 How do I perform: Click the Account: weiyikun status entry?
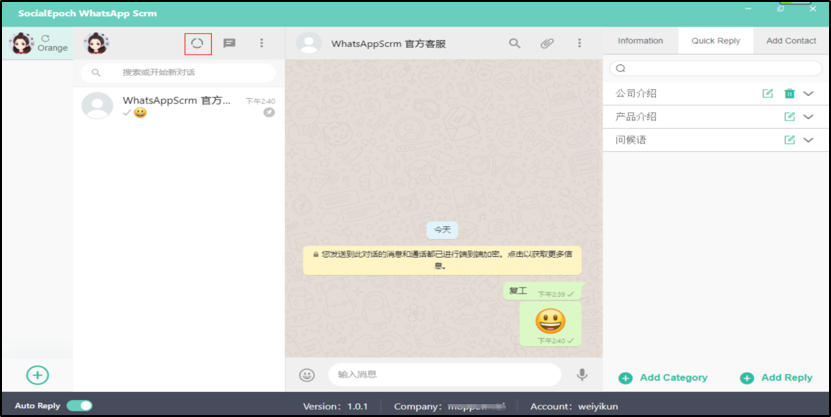pyautogui.click(x=574, y=407)
